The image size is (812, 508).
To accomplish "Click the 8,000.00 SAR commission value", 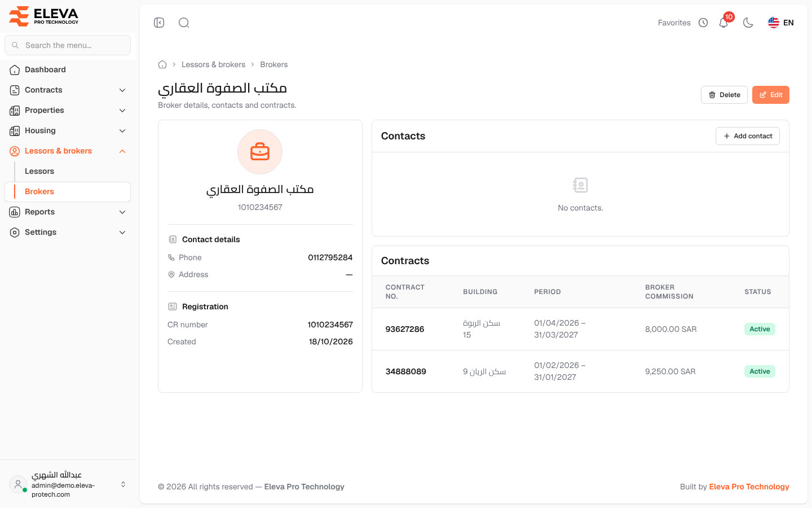I will tap(671, 329).
